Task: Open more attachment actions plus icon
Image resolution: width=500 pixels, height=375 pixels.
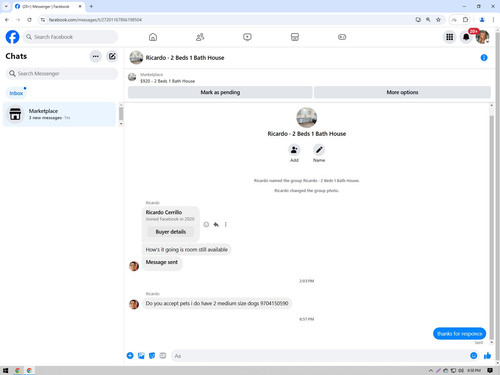Action: point(130,356)
